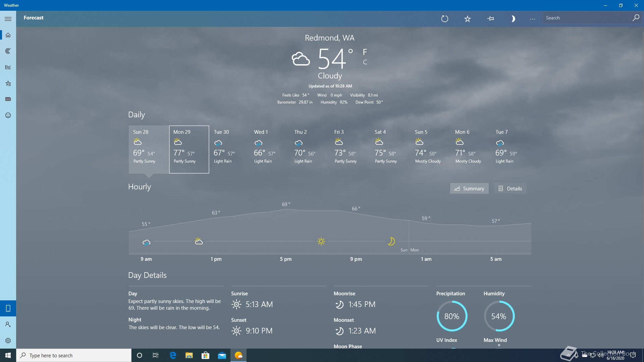Image resolution: width=644 pixels, height=362 pixels.
Task: Open the hamburger navigation menu
Action: [8, 19]
